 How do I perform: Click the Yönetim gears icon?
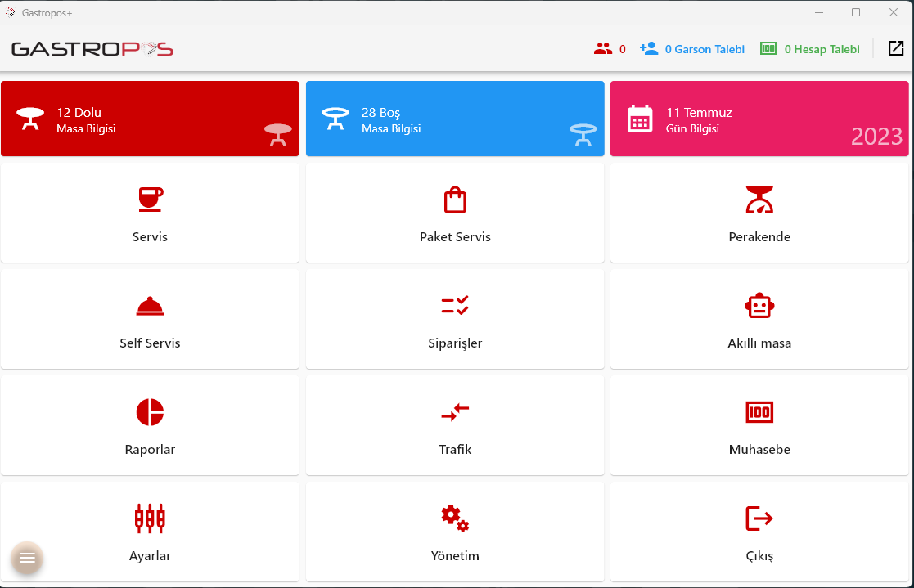point(455,518)
